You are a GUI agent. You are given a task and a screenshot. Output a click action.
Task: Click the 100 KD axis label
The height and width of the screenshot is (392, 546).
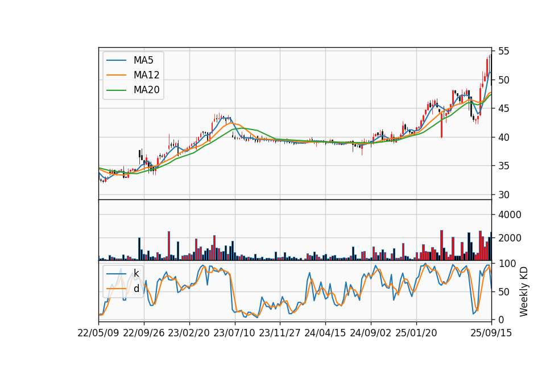point(507,264)
